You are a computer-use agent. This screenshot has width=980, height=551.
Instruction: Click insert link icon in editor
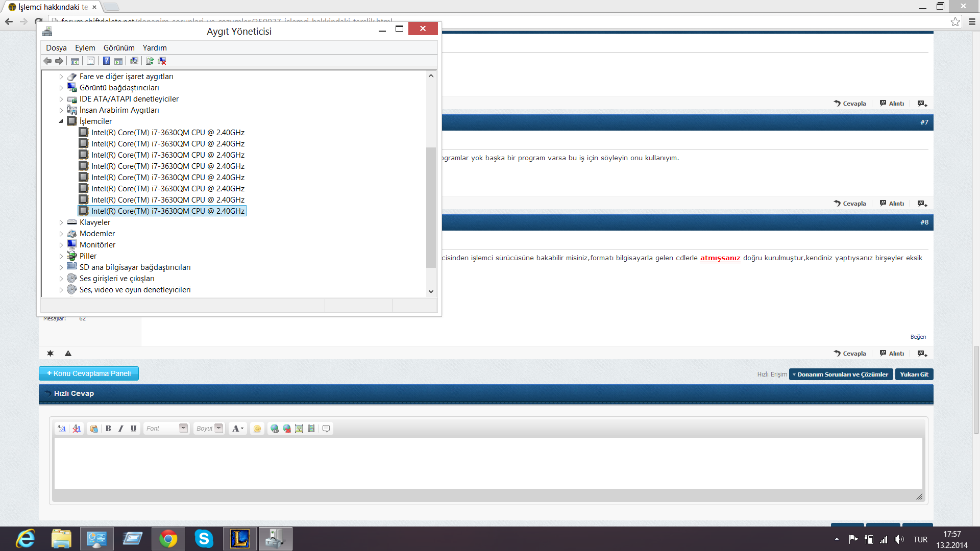coord(275,429)
